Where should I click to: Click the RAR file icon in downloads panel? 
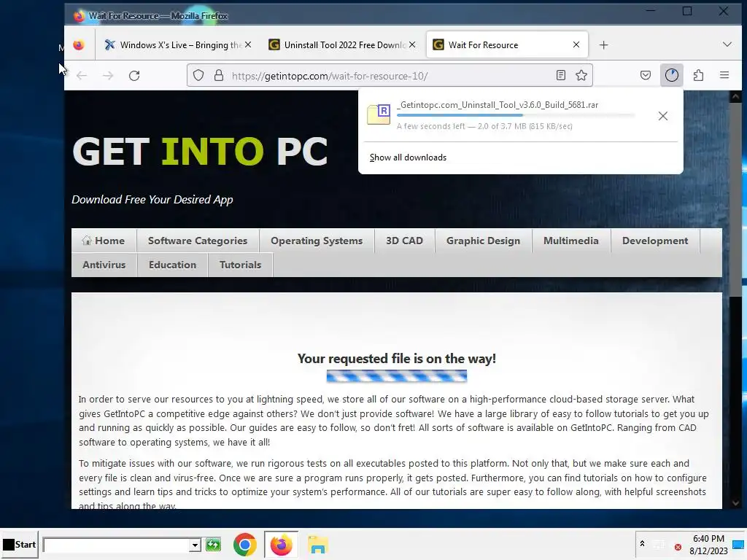pyautogui.click(x=379, y=114)
